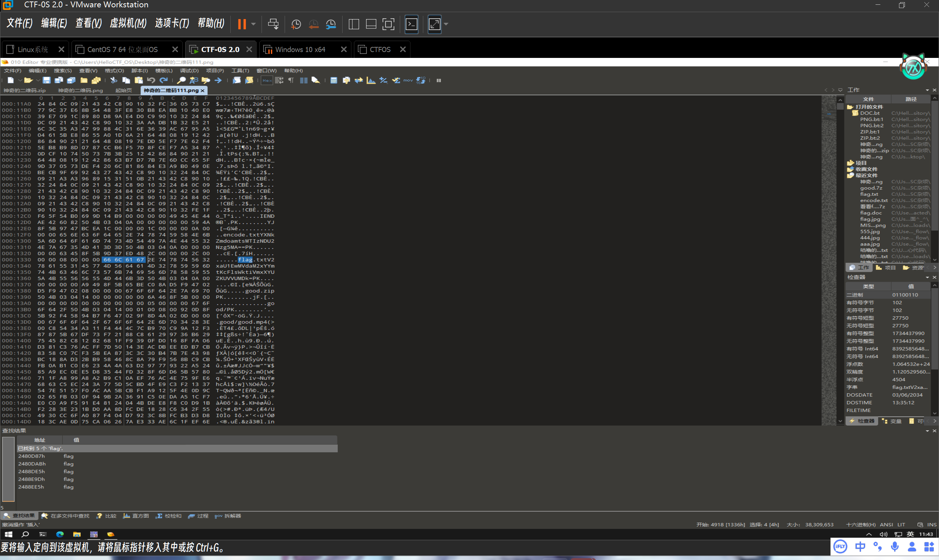Open the Find magnifier tool
Viewport: 939px width, 560px height.
point(181,80)
